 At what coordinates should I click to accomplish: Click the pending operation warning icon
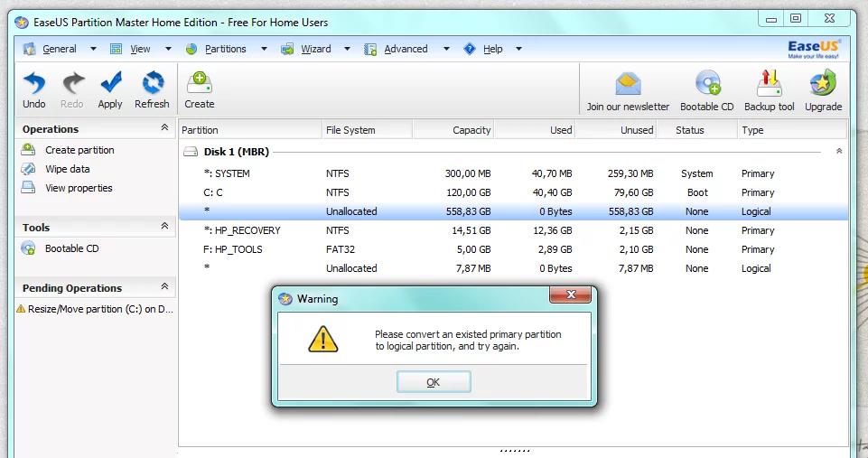pyautogui.click(x=21, y=308)
